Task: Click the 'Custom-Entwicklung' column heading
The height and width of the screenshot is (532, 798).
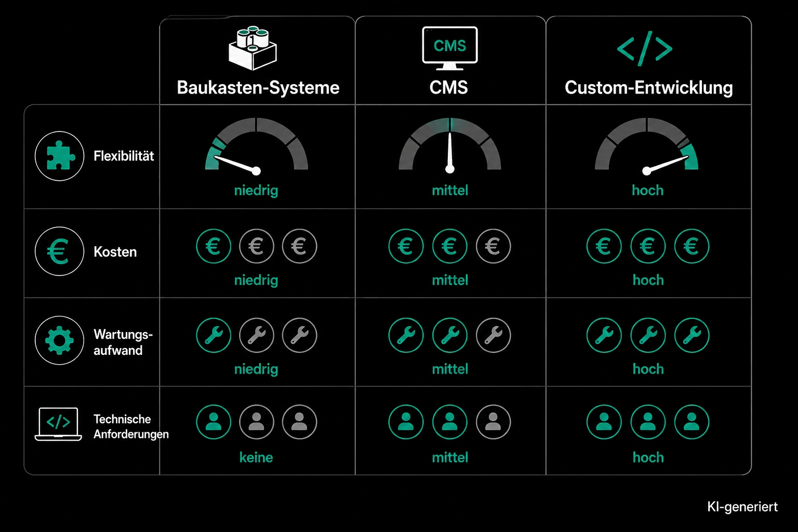Action: pyautogui.click(x=649, y=87)
